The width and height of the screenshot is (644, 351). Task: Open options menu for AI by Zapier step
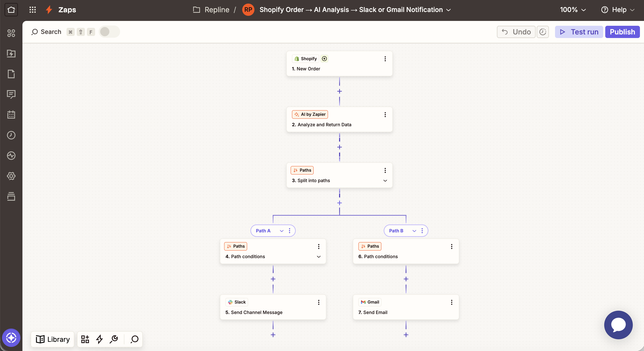click(385, 115)
